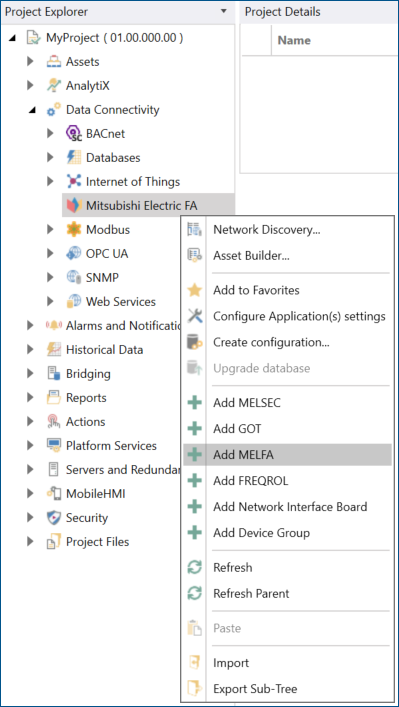Select the Mitsubishi Electric FA tree item

click(x=148, y=206)
